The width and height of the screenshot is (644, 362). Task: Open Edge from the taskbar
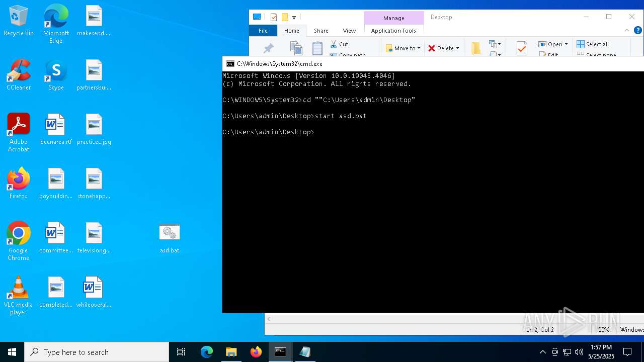click(207, 352)
